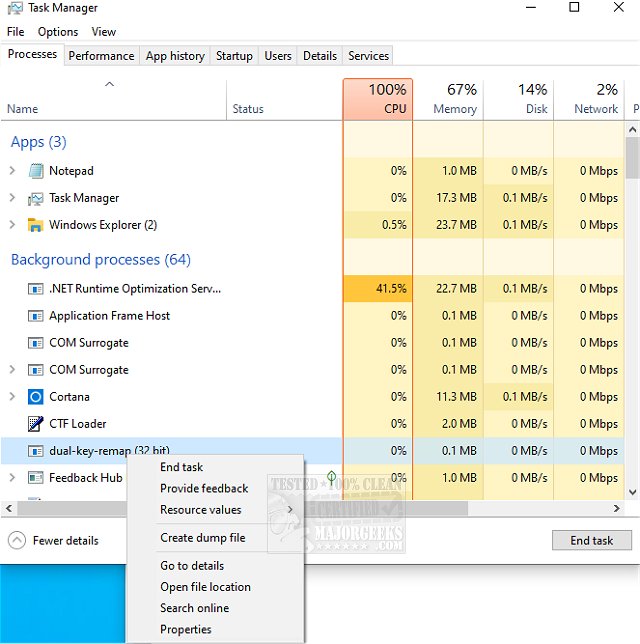The height and width of the screenshot is (644, 640).
Task: Expand the second COM Surrogate entry
Action: 12,370
